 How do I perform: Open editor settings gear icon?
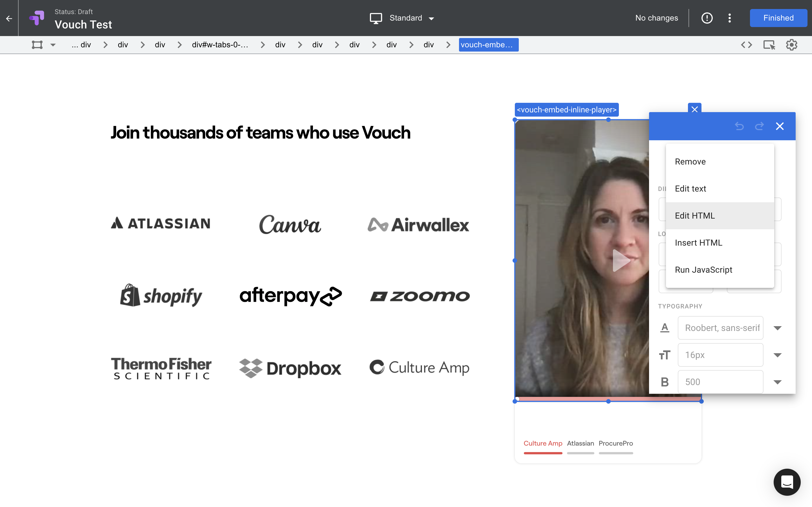pos(791,45)
